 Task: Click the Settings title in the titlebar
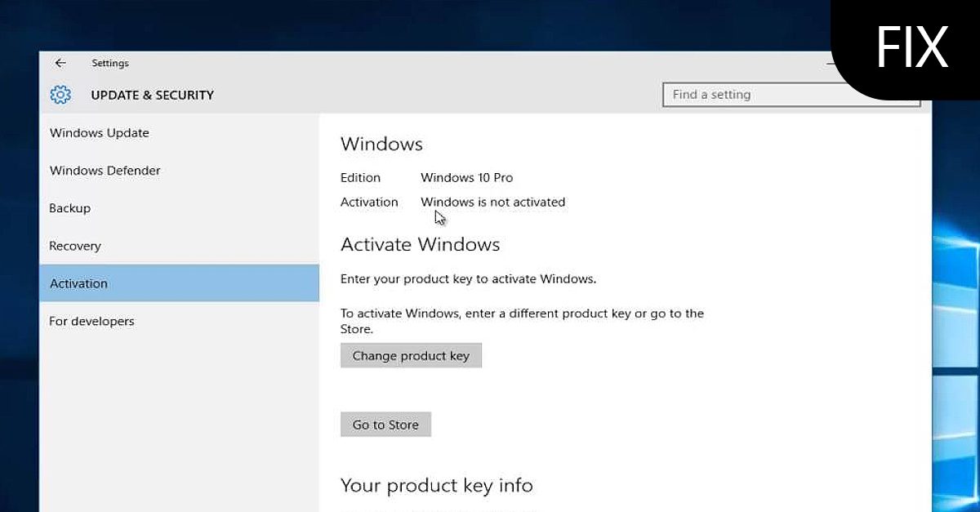(x=110, y=63)
